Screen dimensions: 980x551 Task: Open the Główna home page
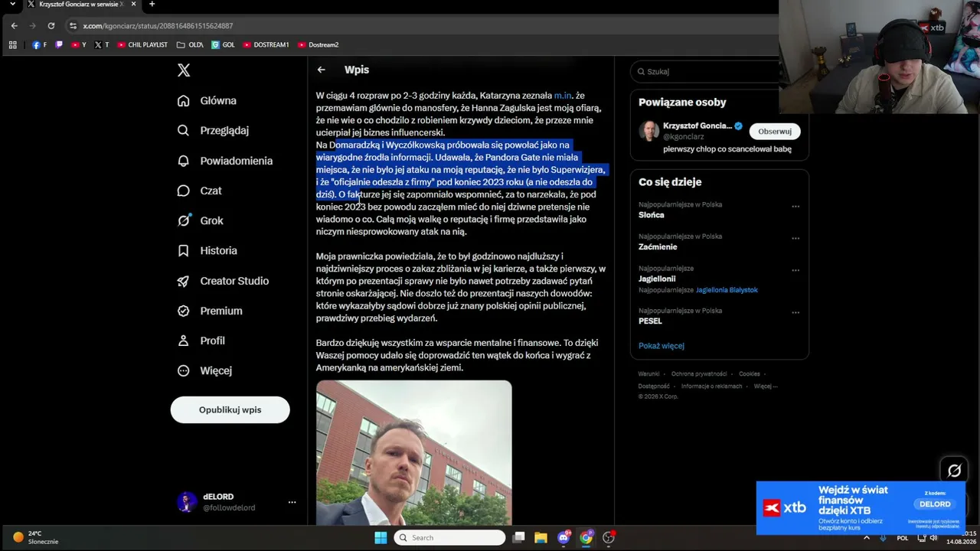click(207, 100)
